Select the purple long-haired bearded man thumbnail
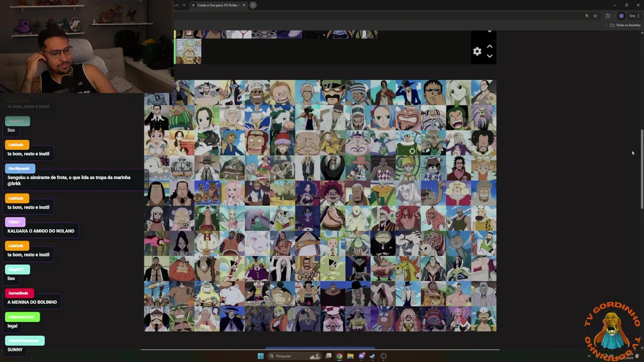This screenshot has width=644, height=362. pyautogui.click(x=484, y=118)
